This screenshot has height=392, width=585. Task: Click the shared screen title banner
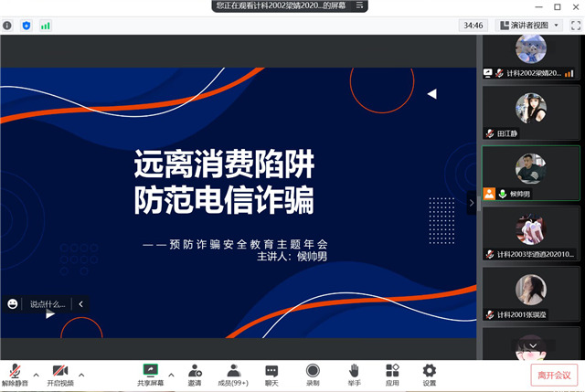[290, 5]
